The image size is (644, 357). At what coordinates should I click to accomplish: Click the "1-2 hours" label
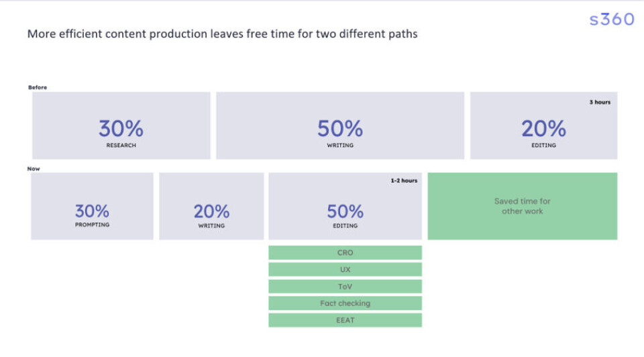click(404, 181)
